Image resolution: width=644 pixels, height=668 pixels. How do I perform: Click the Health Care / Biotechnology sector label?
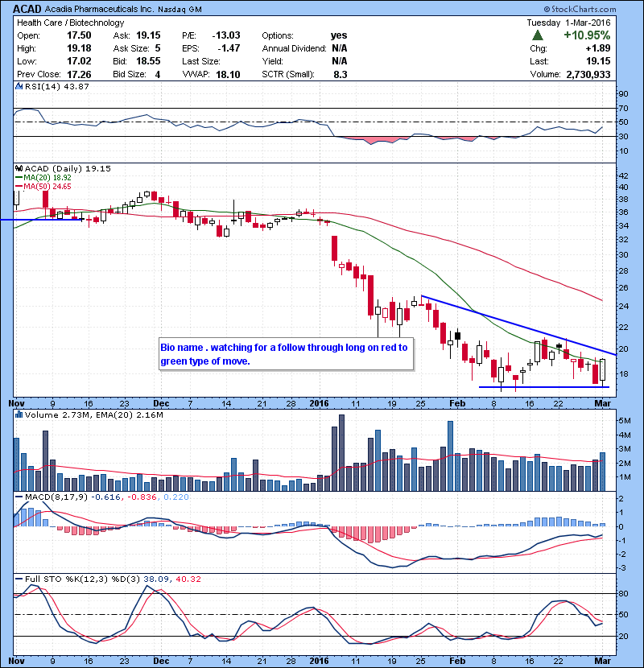pos(70,23)
